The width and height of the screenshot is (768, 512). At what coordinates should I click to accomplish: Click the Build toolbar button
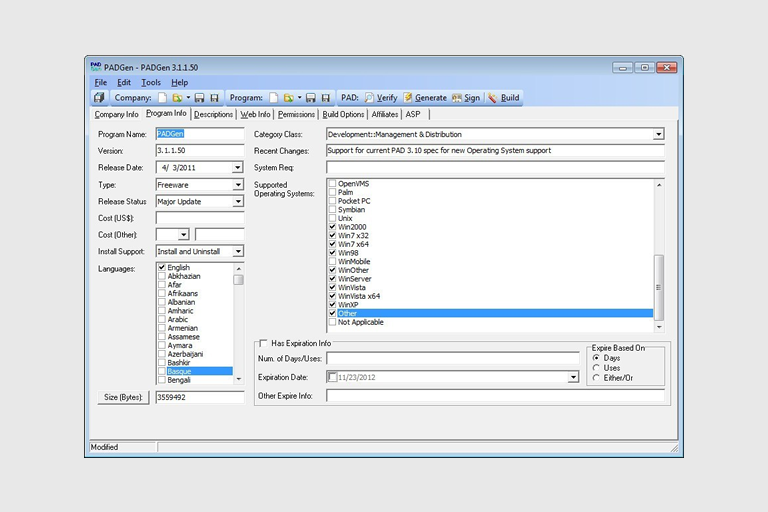(503, 98)
